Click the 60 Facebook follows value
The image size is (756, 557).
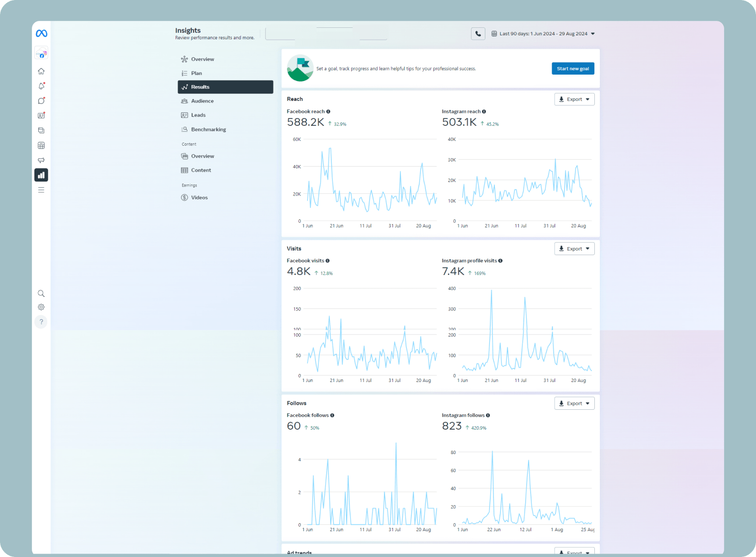(293, 426)
